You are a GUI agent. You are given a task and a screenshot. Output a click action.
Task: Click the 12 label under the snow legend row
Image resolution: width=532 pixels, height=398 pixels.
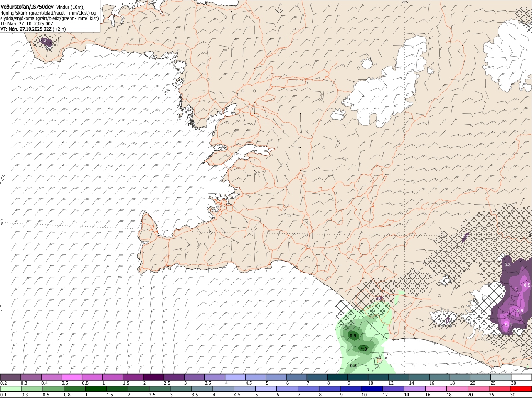point(391,383)
